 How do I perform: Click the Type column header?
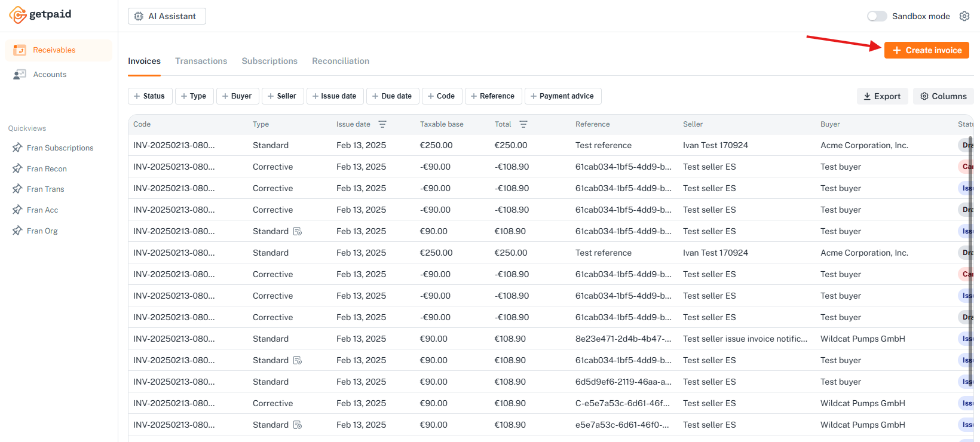261,124
